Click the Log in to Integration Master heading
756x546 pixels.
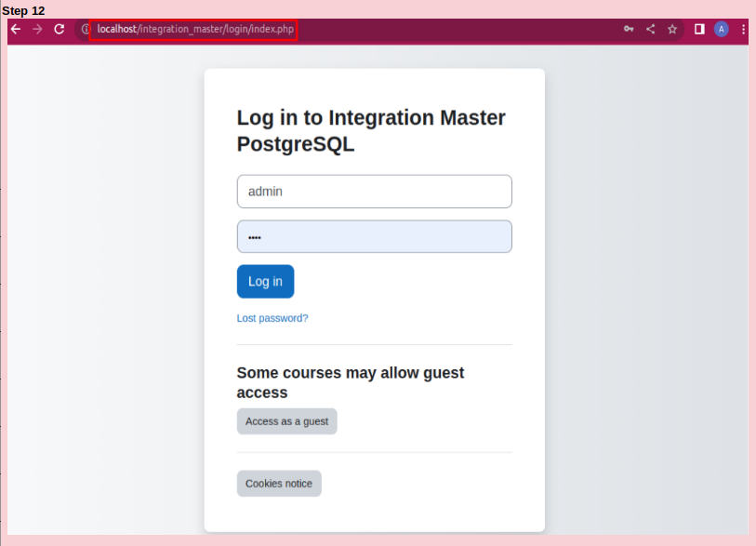[371, 131]
